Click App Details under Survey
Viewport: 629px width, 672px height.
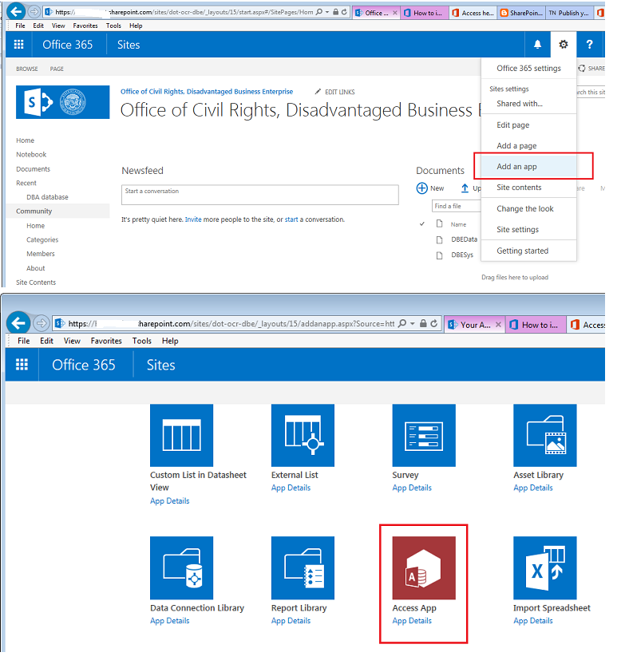tap(412, 488)
